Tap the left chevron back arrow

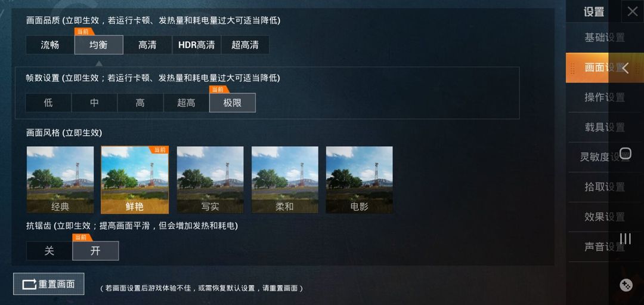tap(626, 68)
